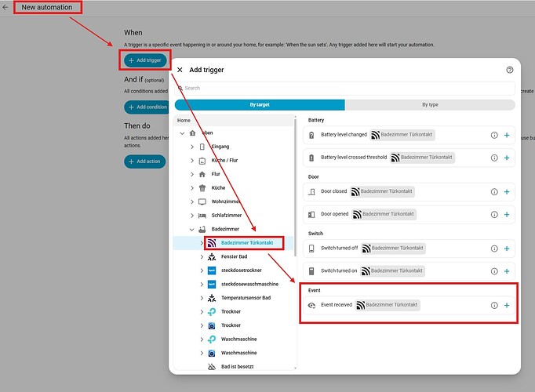Viewport: 535px width, 392px height.
Task: Click the Door closed trigger row
Action: (x=409, y=192)
